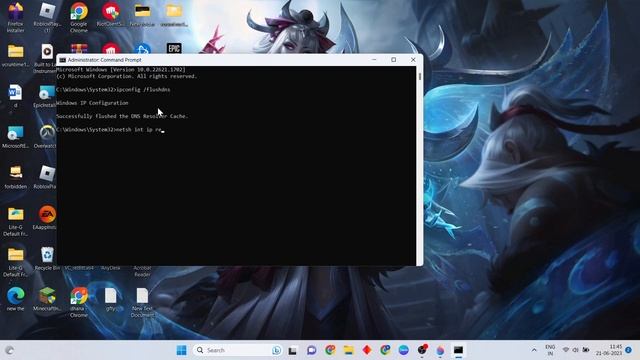Show hidden system tray icons

(534, 350)
